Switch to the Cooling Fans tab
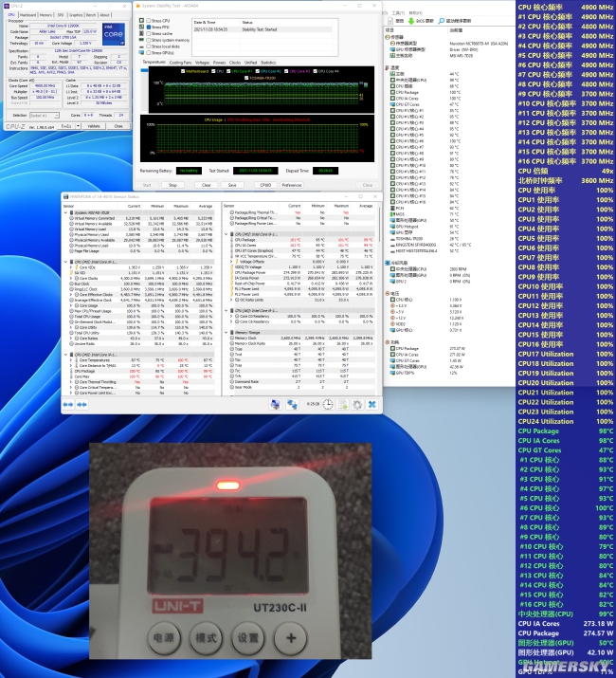 point(180,63)
